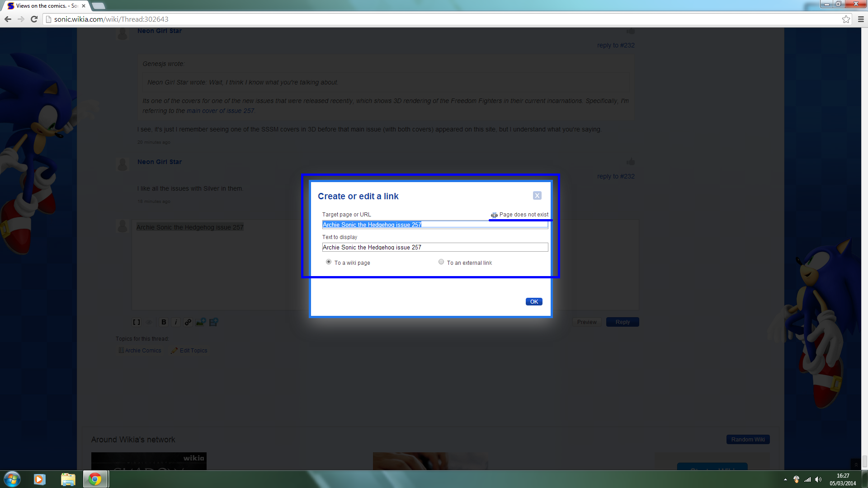Select the To a wiki page radio option
Viewport: 868px width, 488px height.
tap(329, 262)
